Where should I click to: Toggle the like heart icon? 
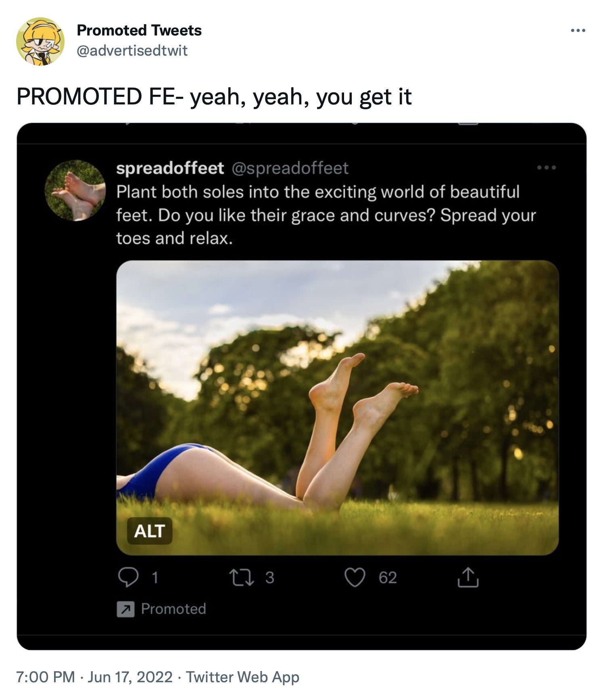pos(355,577)
